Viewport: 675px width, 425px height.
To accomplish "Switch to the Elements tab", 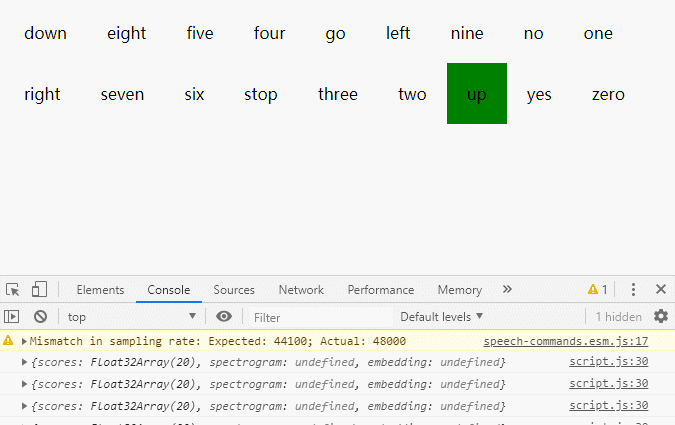I will pos(100,290).
